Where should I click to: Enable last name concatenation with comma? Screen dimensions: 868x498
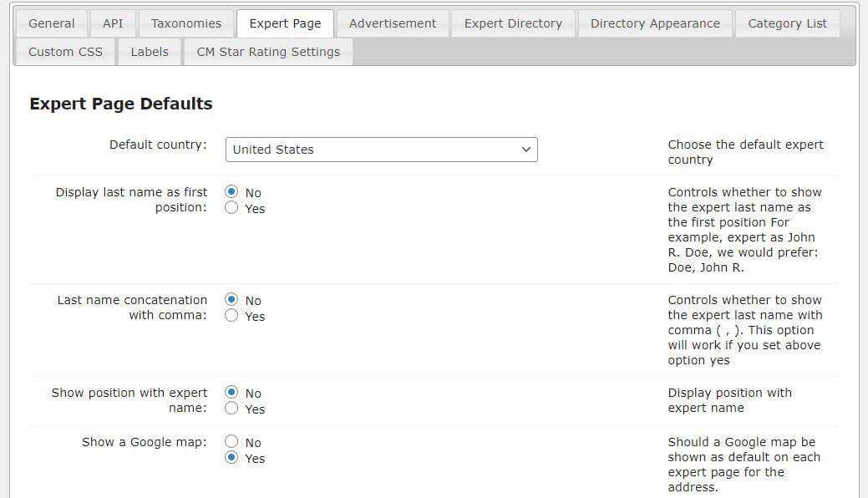(x=231, y=316)
